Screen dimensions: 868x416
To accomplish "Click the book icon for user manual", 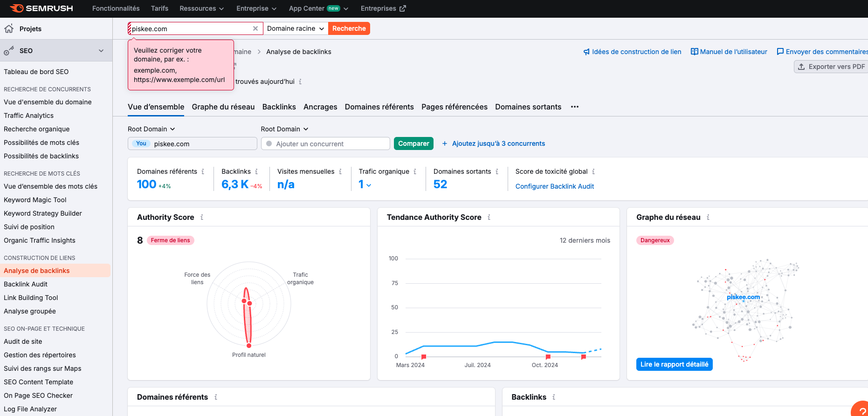I will point(694,52).
